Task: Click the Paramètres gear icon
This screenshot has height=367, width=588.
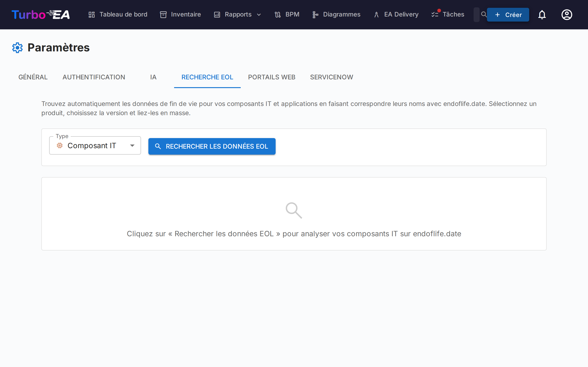Action: pyautogui.click(x=17, y=47)
